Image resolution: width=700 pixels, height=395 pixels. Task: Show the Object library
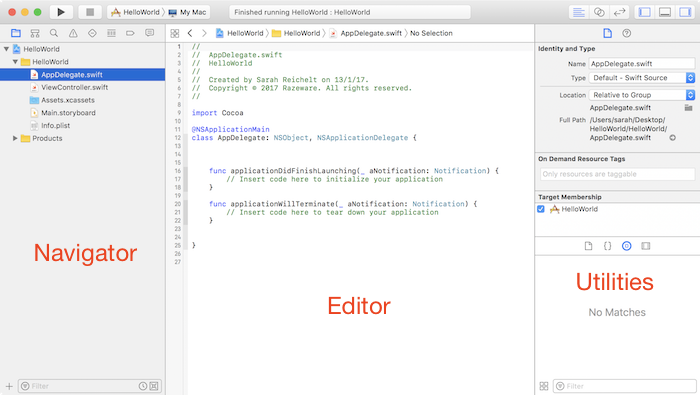pyautogui.click(x=627, y=246)
